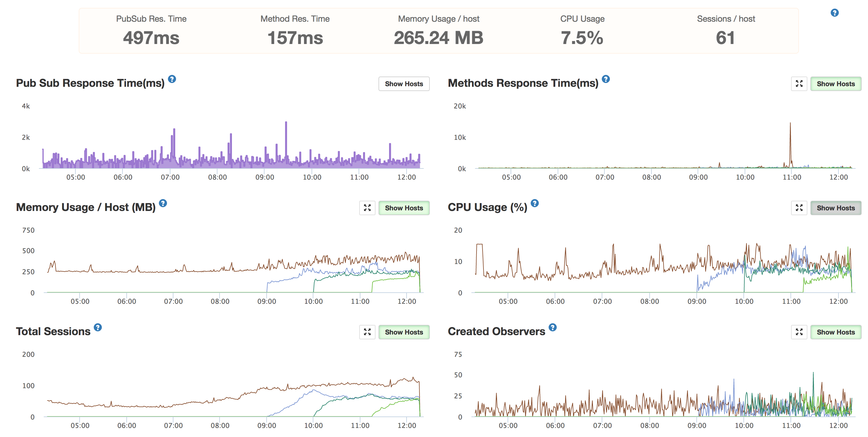
Task: Click the 7.5% CPU Usage value
Action: click(582, 38)
